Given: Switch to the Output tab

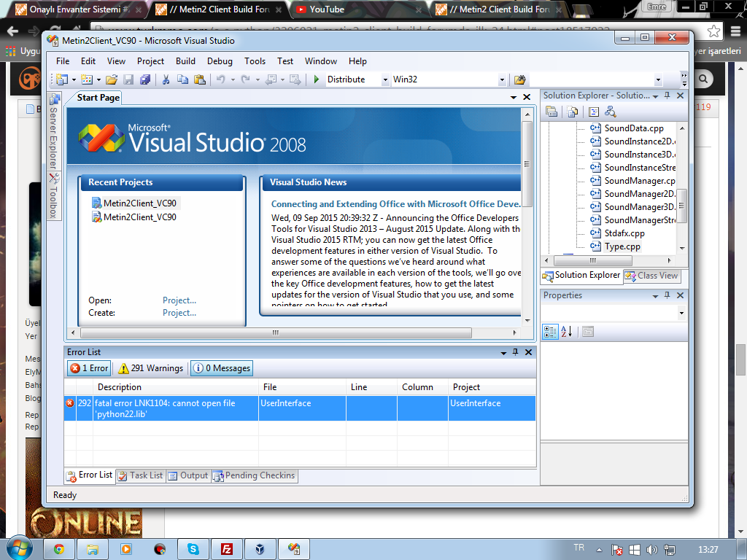Looking at the screenshot, I should point(189,475).
